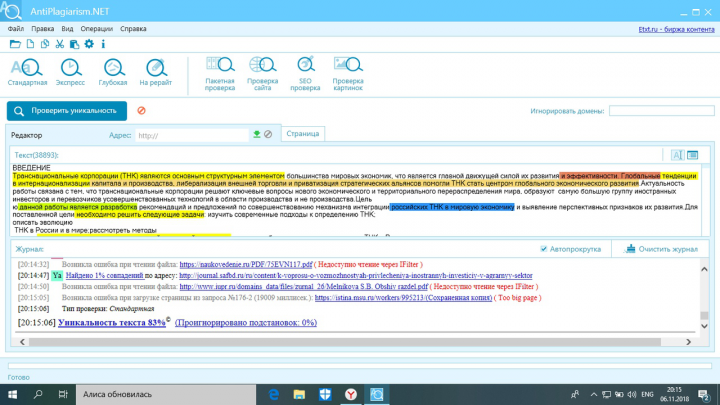Click the Найдено 1% совпадений link
720x405 pixels.
pos(104,276)
